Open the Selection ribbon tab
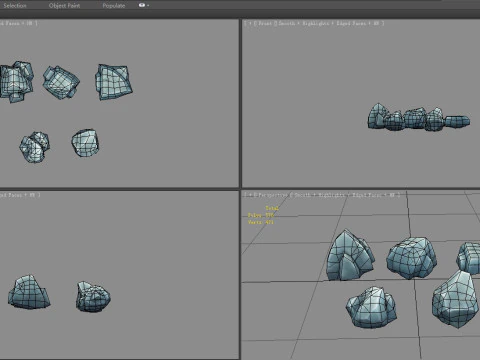 tap(15, 6)
